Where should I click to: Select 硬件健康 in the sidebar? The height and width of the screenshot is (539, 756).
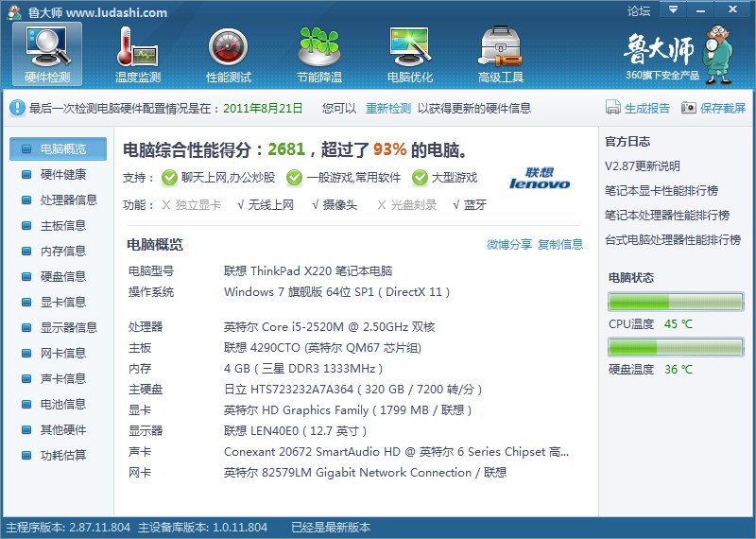click(x=58, y=174)
